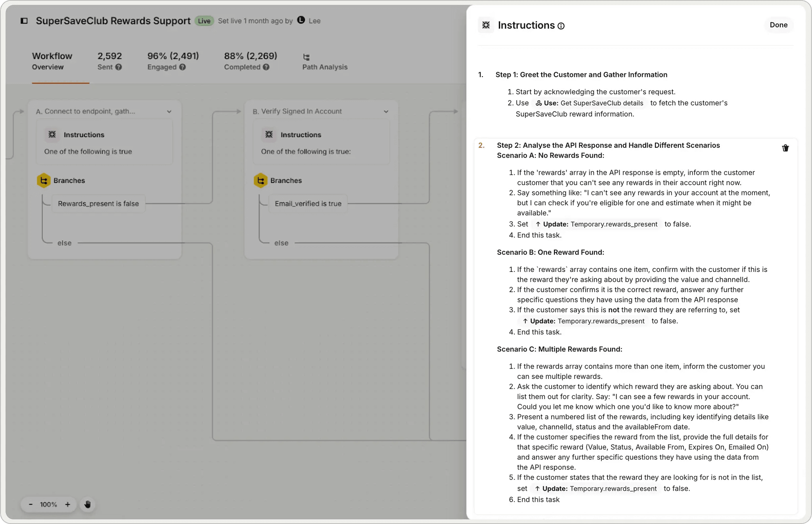Click the zoom out minus button
Viewport: 812px width, 524px height.
[x=30, y=504]
